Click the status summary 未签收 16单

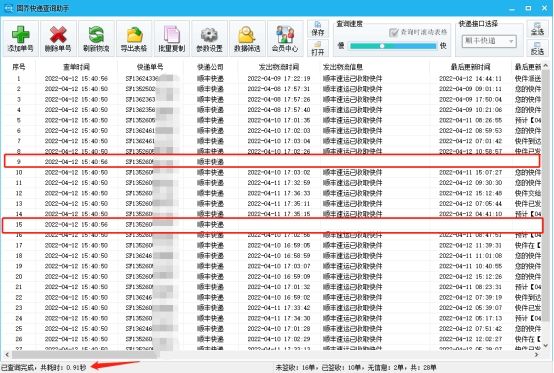click(x=295, y=368)
